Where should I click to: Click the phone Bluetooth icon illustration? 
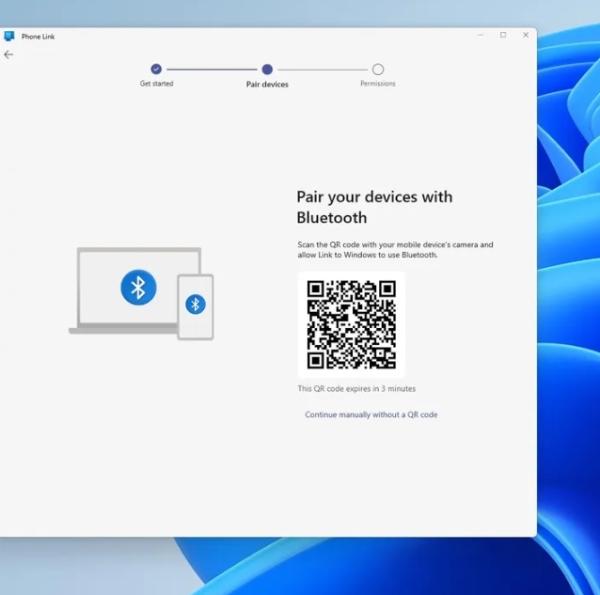[196, 305]
